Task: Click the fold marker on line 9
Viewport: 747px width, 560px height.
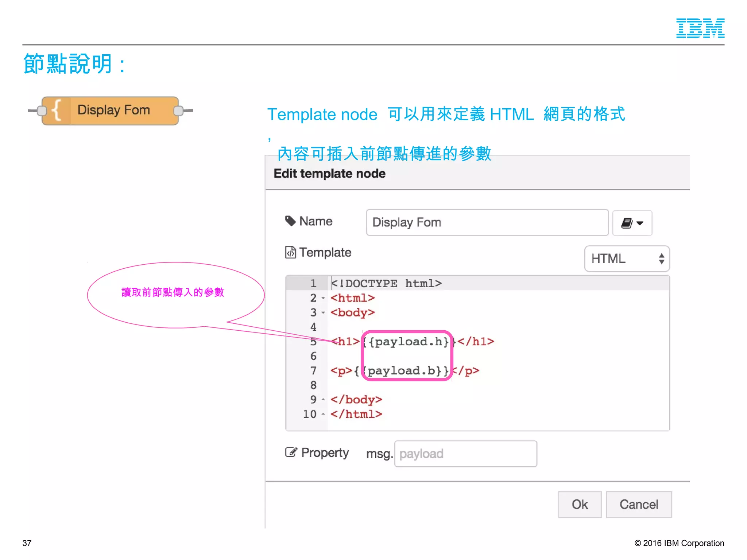Action: [323, 400]
